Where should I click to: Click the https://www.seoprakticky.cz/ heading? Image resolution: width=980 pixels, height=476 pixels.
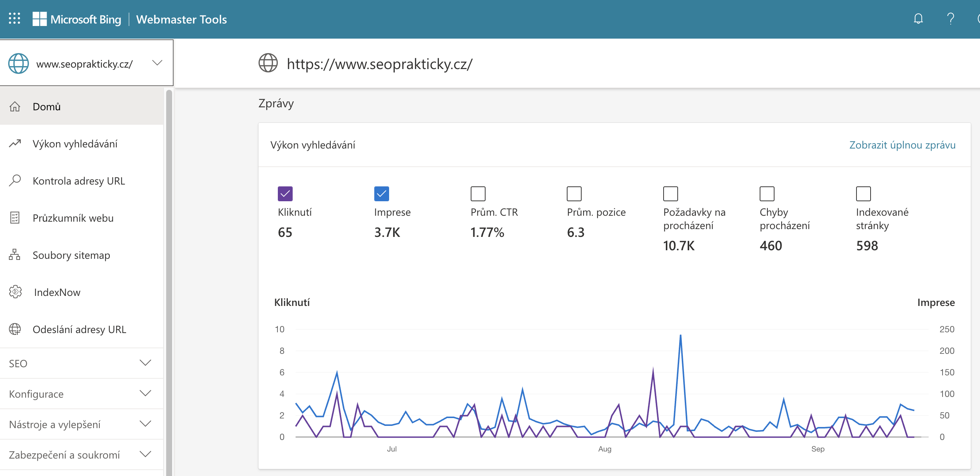coord(379,63)
